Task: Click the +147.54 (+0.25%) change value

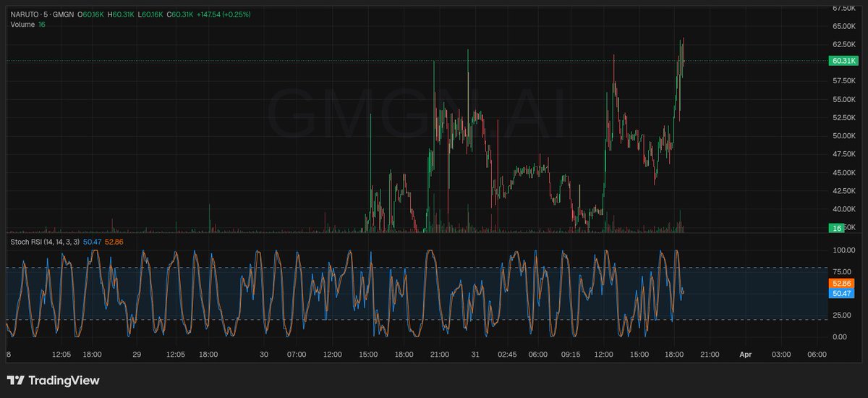Action: pos(224,14)
